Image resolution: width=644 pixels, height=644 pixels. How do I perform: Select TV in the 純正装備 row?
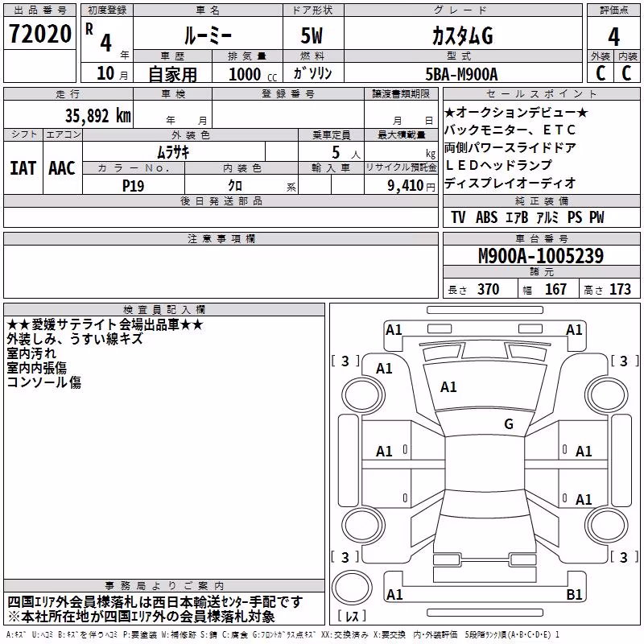tap(458, 217)
